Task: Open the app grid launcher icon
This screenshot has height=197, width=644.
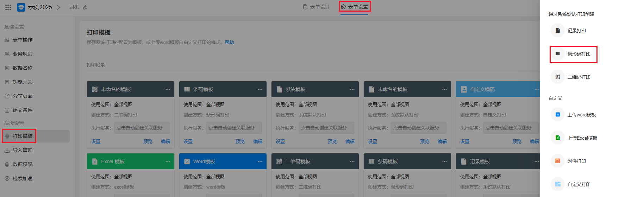Action: 8,7
